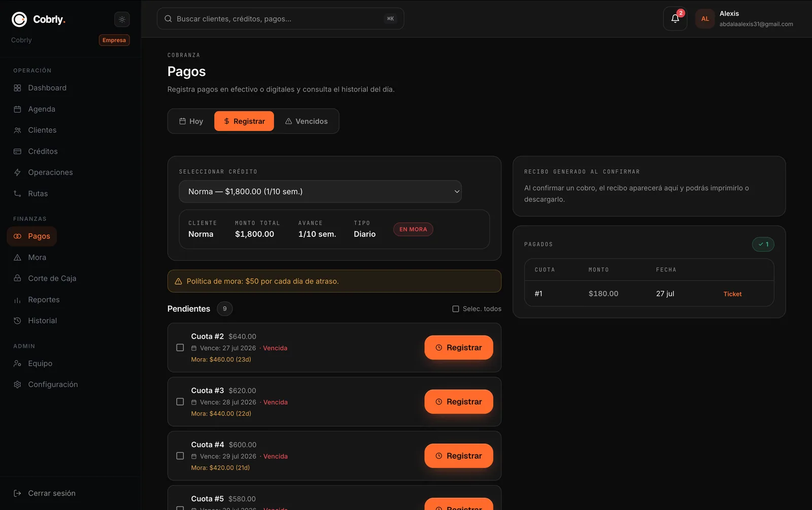812x510 pixels.
Task: Register payment for Cuota #4
Action: pyautogui.click(x=459, y=456)
